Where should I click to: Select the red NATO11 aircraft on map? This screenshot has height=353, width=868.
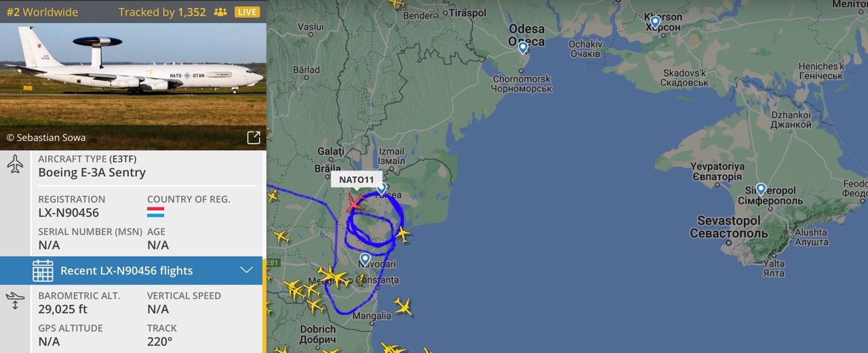pyautogui.click(x=355, y=203)
